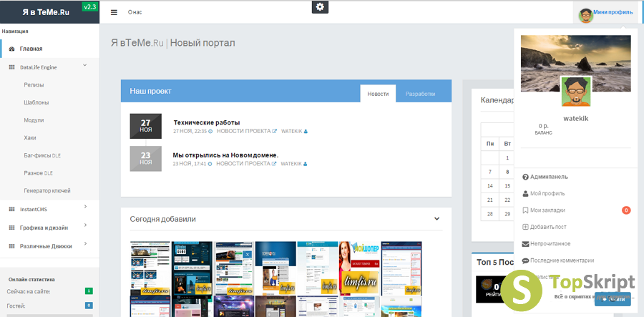Screen dimensions: 644x317
Task: Open Релизы submenu item
Action: click(x=34, y=85)
